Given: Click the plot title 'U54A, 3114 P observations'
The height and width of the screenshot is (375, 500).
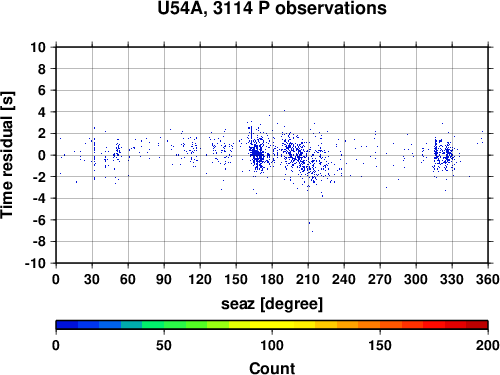Looking at the screenshot, I should click(x=272, y=8).
